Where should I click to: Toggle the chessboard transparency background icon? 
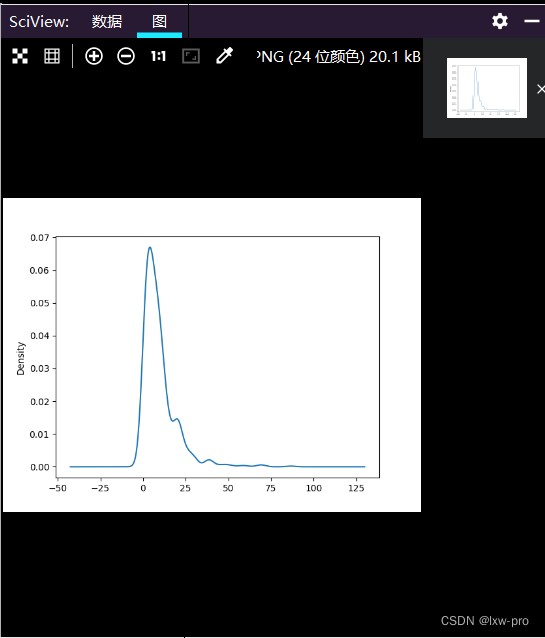tap(20, 56)
